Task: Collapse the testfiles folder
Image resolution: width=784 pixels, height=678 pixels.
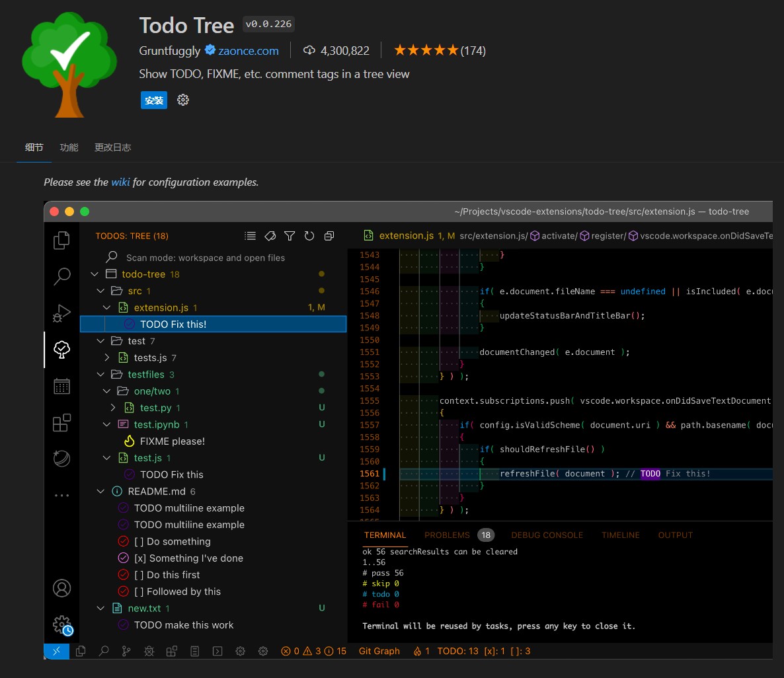Action: point(100,375)
